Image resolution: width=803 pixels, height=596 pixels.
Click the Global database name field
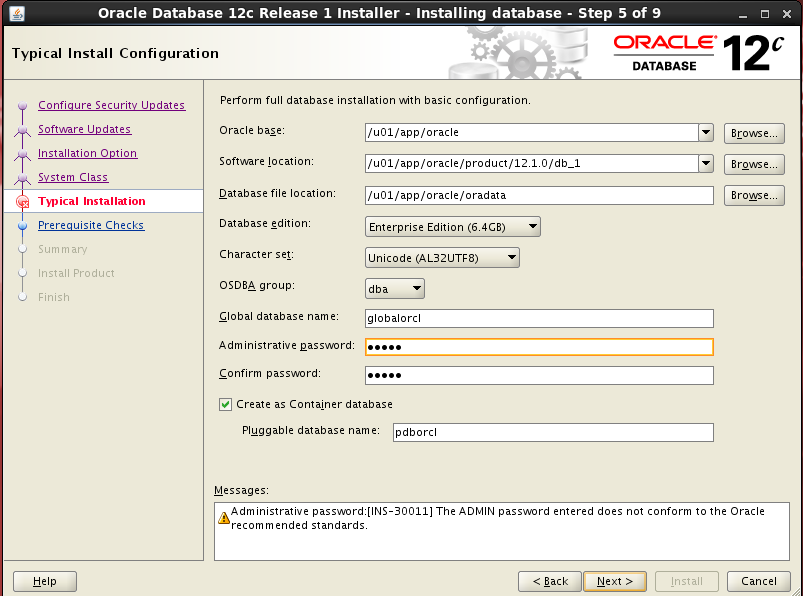[539, 318]
